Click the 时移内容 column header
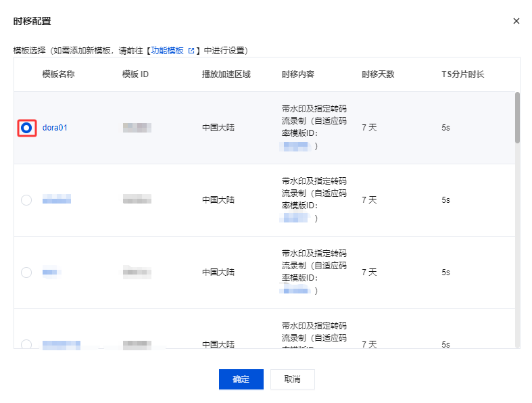 (x=297, y=74)
